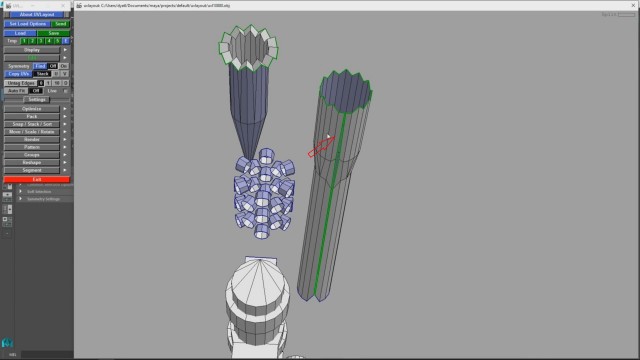This screenshot has width=640, height=360.
Task: Open the Segment panel
Action: 32,170
